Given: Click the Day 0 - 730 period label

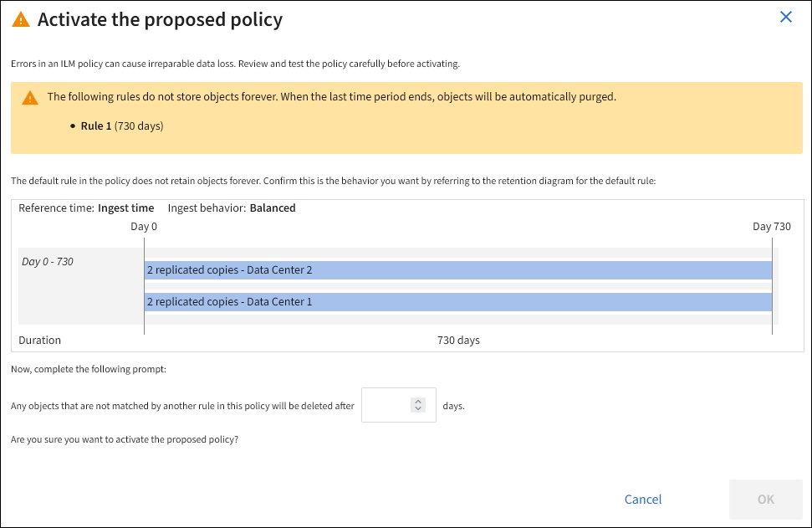Looking at the screenshot, I should point(48,262).
